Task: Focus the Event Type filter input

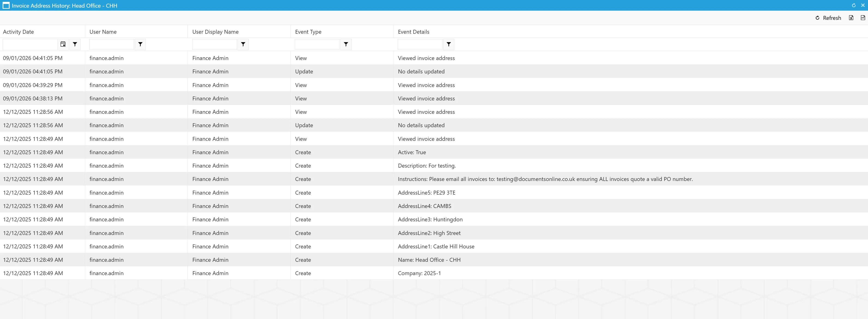Action: click(317, 44)
